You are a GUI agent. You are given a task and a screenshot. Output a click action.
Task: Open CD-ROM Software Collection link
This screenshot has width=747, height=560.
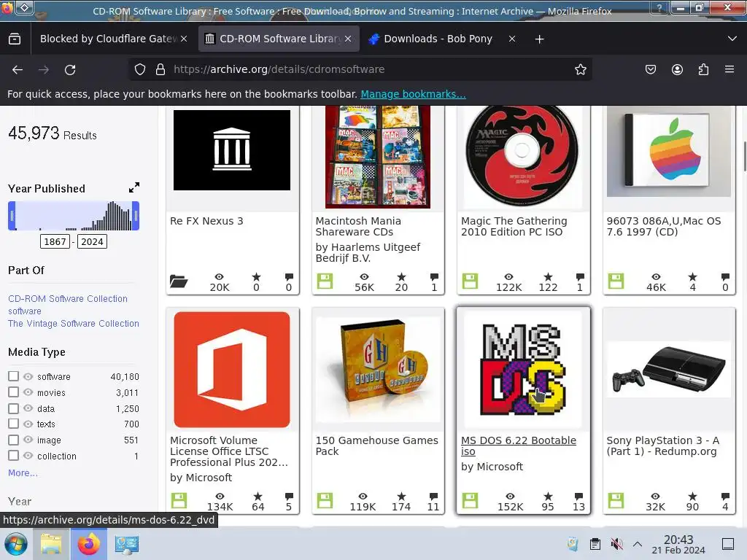68,298
